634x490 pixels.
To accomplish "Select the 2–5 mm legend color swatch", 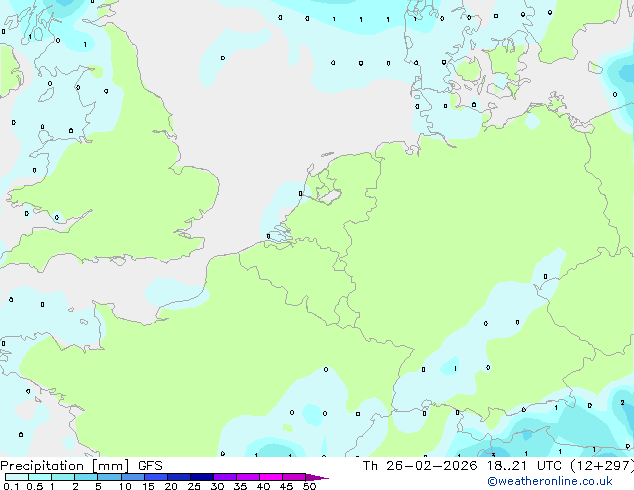I will click(x=86, y=477).
